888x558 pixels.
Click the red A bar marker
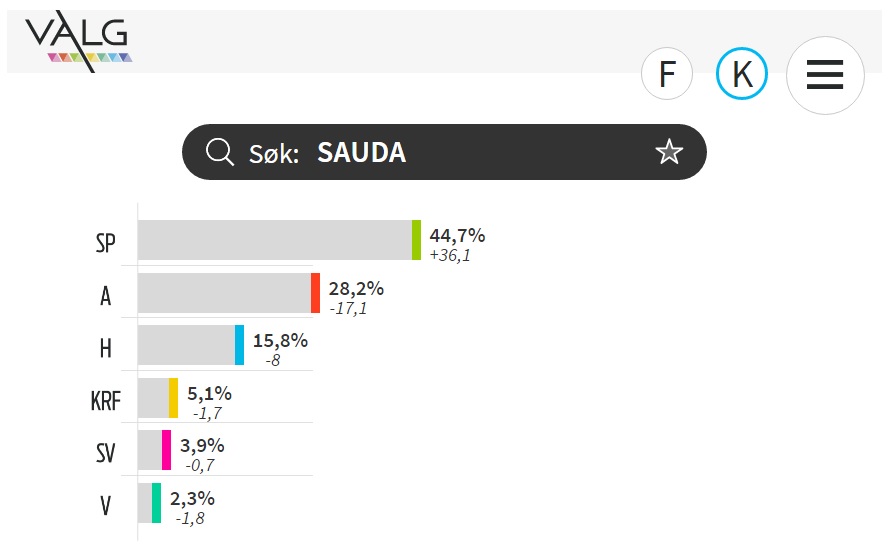pos(315,293)
